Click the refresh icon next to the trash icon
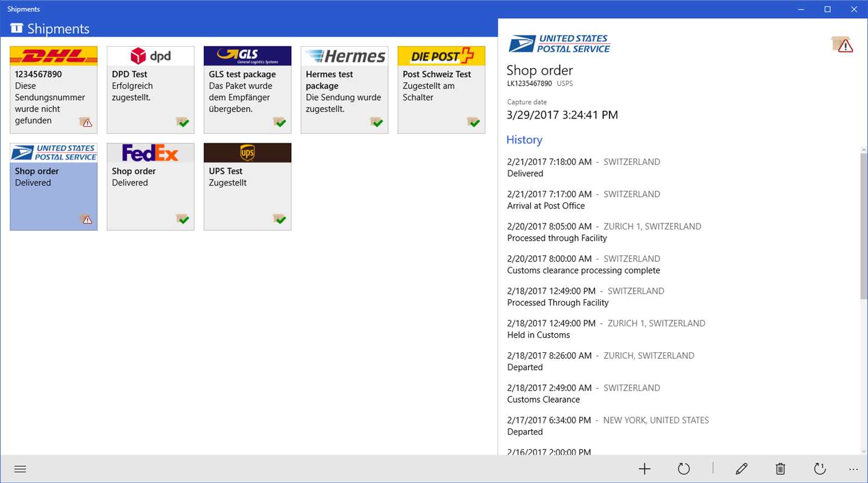 click(x=819, y=469)
